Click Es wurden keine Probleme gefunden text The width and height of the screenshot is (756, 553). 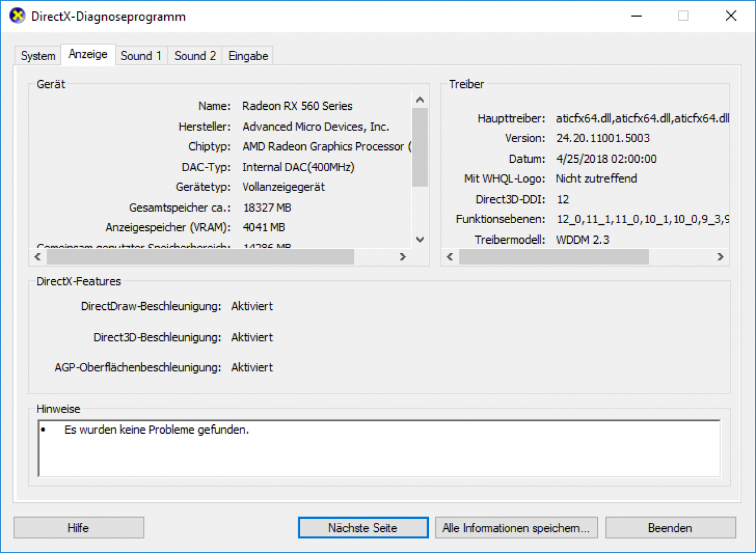[x=157, y=430]
